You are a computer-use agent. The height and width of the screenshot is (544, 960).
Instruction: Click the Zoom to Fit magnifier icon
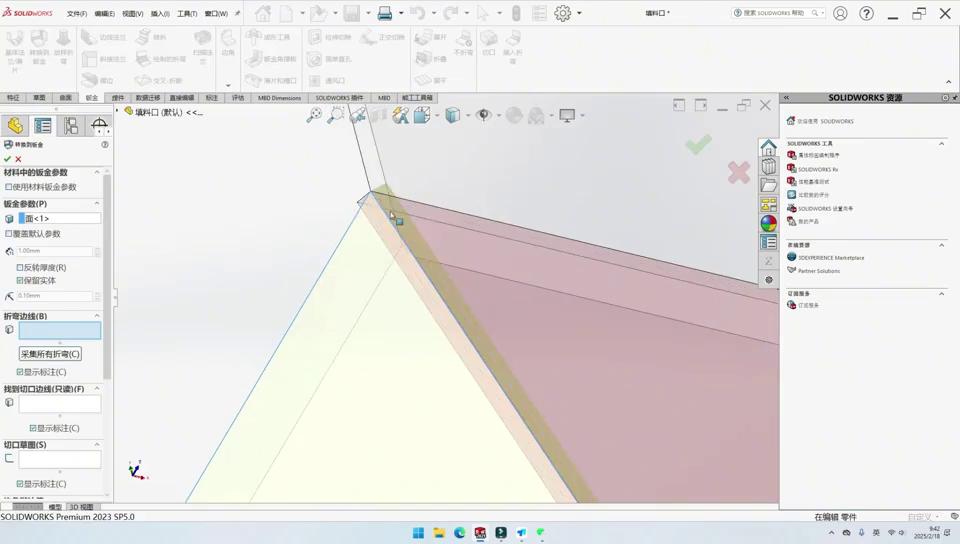[x=314, y=116]
